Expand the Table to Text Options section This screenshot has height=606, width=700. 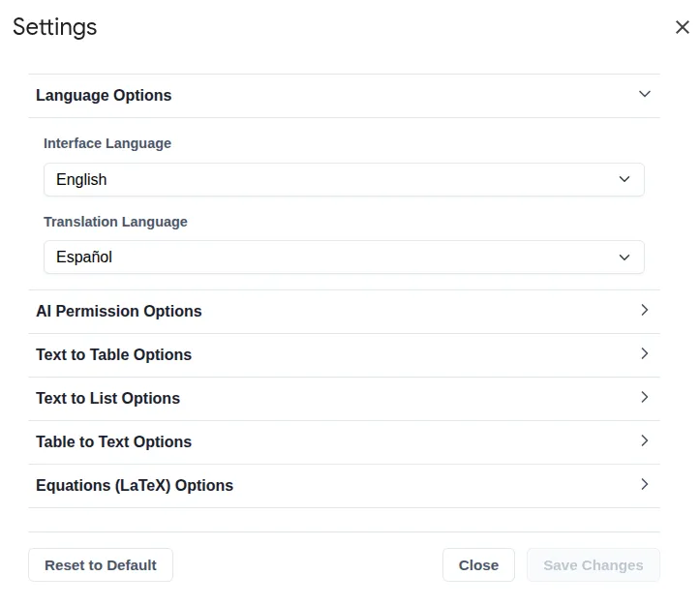[344, 441]
